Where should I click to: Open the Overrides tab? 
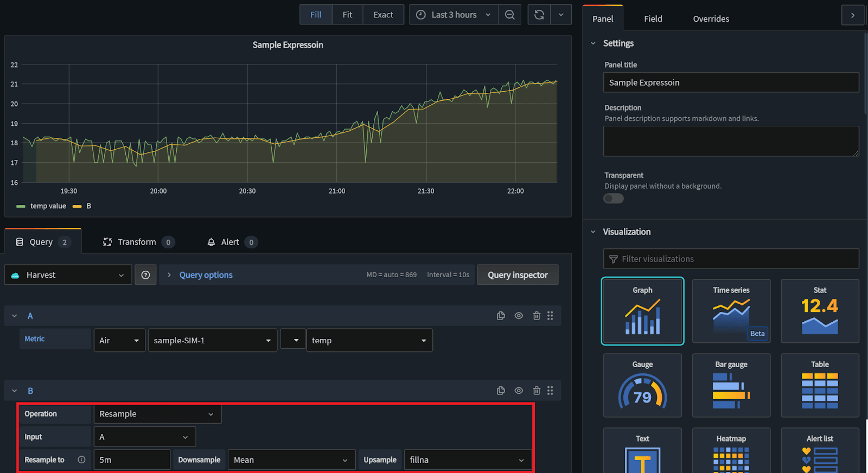(711, 18)
